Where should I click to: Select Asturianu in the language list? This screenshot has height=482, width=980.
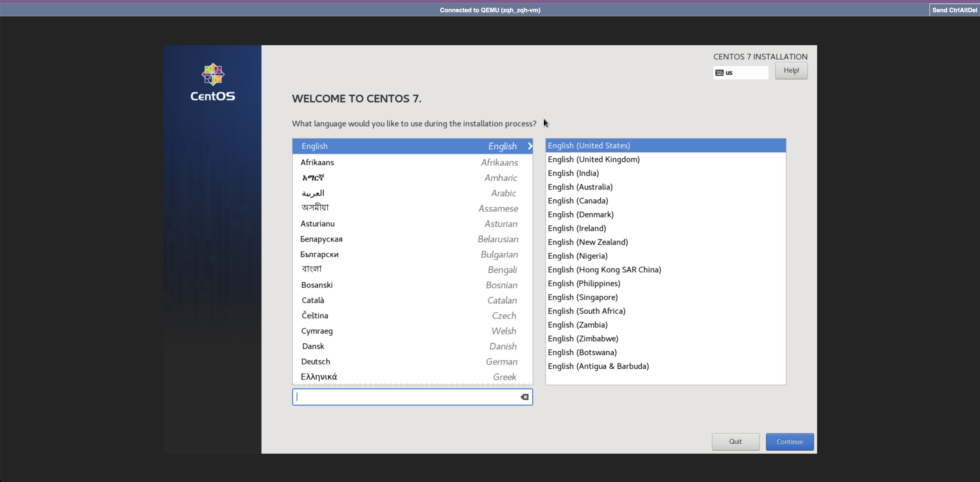coord(412,224)
